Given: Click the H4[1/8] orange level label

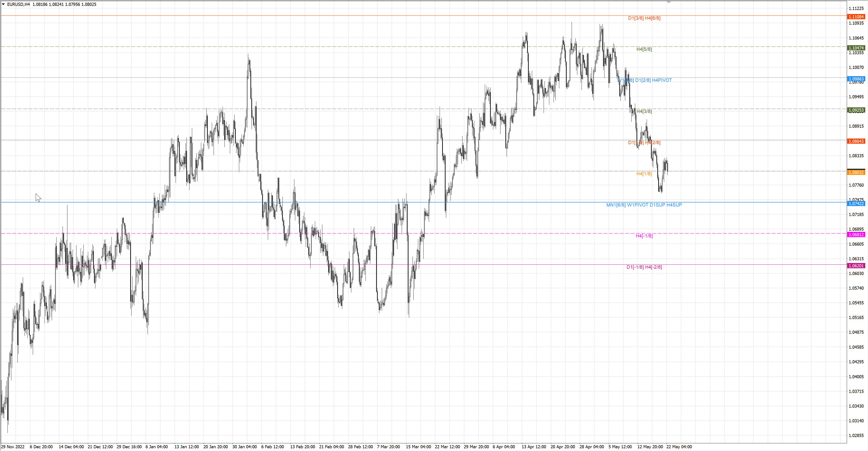Looking at the screenshot, I should click(x=644, y=174).
